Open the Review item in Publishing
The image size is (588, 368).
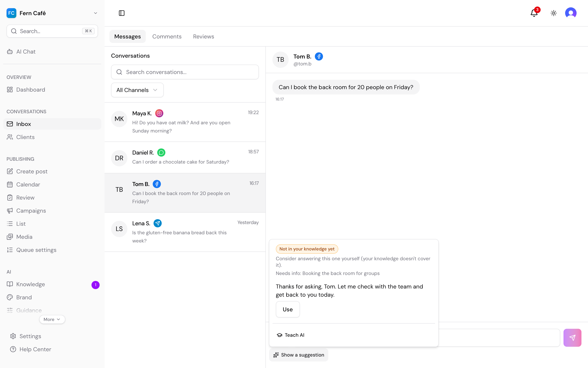52,198
